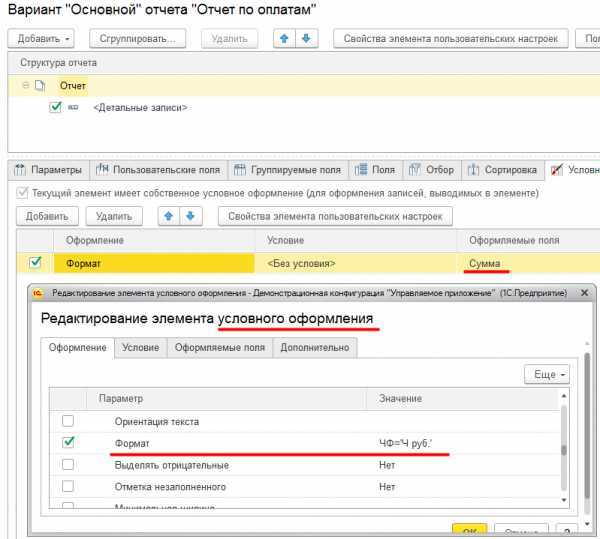Open the Параметры tab
Screen dimensions: 600x539
[x=49, y=170]
